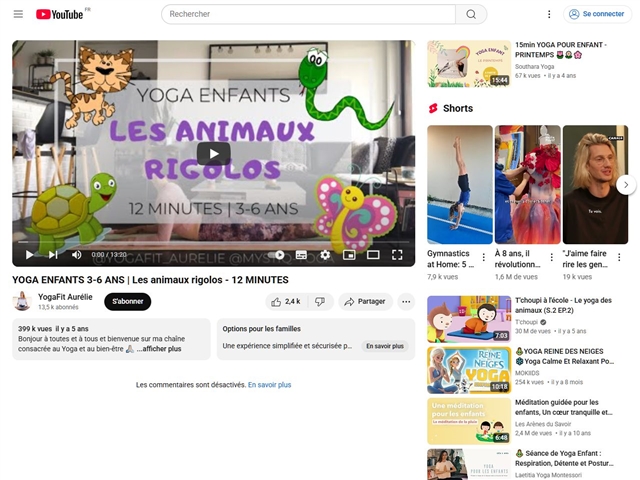Click the Shorts section logo icon
Screen dimensions: 640x480
point(433,108)
